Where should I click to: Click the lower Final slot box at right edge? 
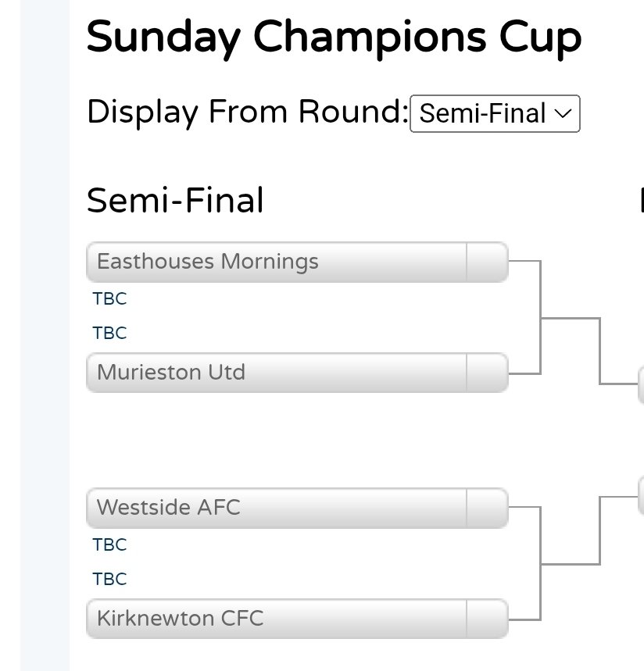tap(641, 495)
